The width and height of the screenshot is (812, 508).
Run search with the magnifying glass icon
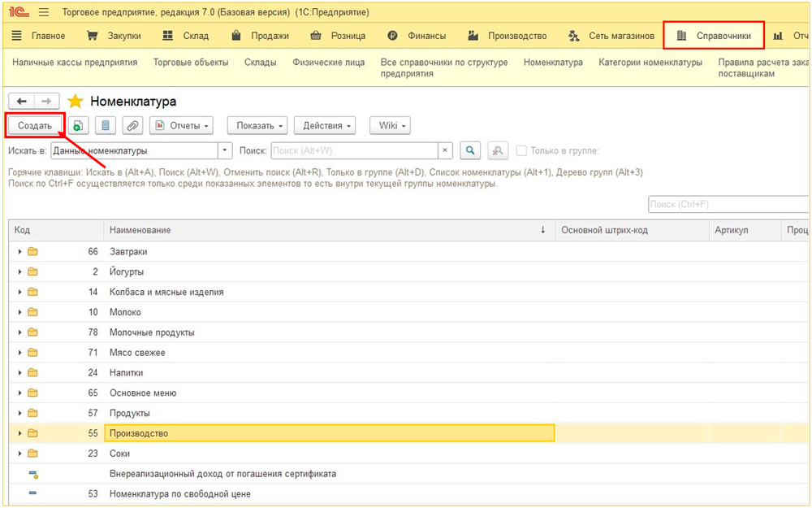coord(471,150)
